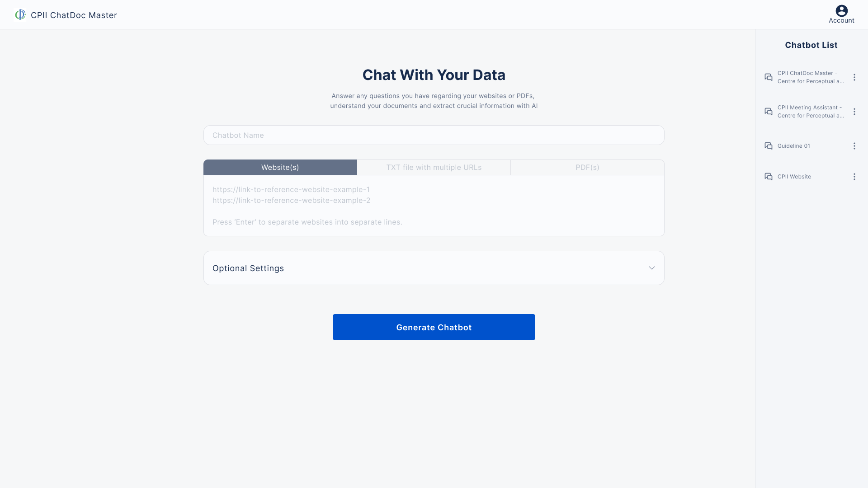Switch to the PDF(s) tab
Viewport: 868px width, 488px height.
pyautogui.click(x=587, y=167)
